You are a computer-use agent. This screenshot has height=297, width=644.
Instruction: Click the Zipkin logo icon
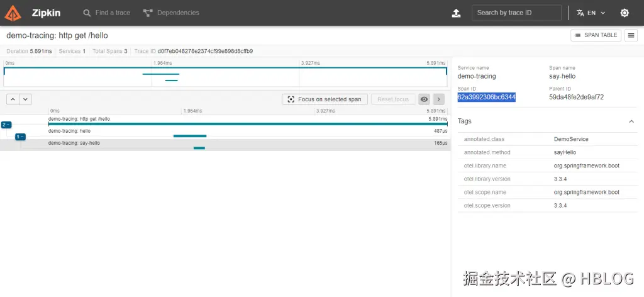point(15,13)
